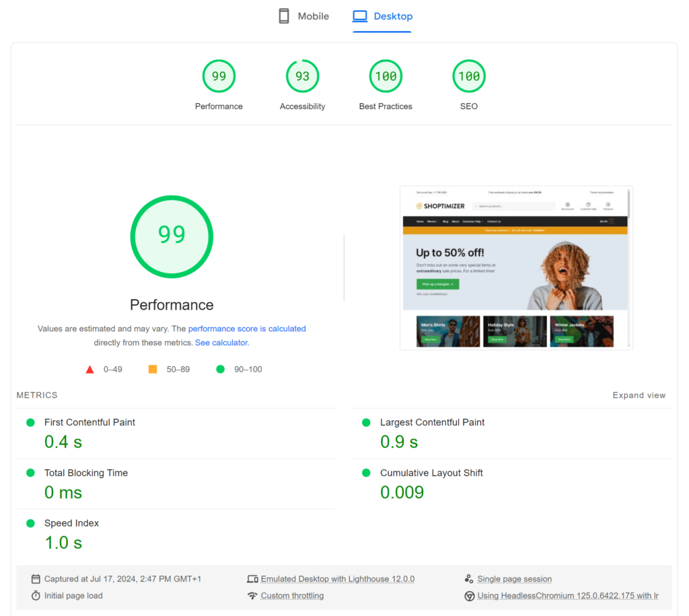689x616 pixels.
Task: Click the calendar icon next to capture date
Action: (36, 579)
